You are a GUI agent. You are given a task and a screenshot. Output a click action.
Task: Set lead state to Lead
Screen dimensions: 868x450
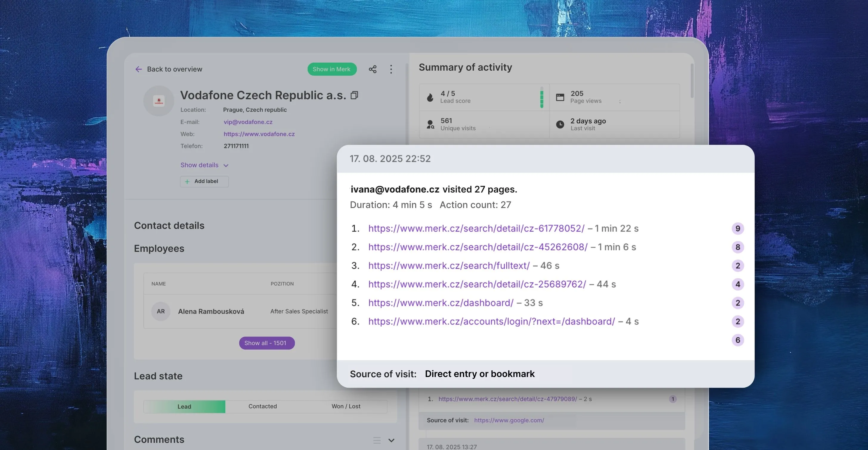point(184,406)
